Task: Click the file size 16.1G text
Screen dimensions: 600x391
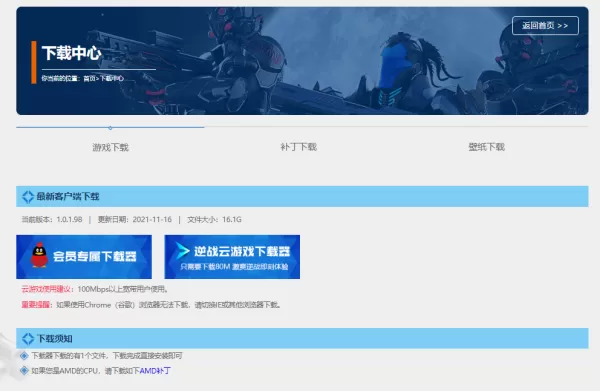Action: coord(232,220)
